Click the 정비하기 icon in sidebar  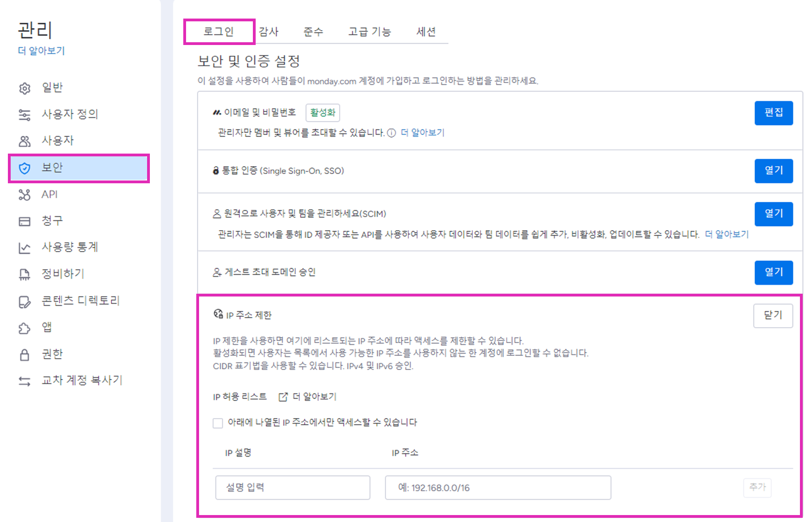tap(25, 274)
